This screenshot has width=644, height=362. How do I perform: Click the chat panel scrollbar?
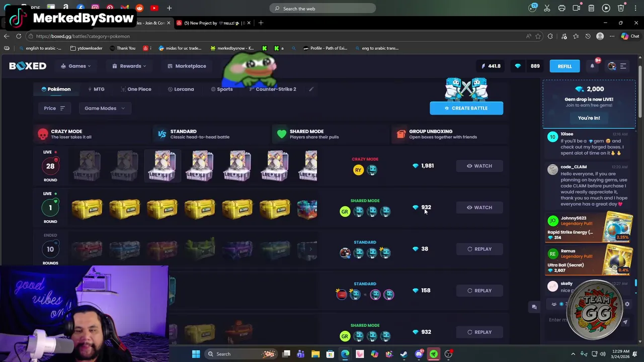[x=635, y=284]
